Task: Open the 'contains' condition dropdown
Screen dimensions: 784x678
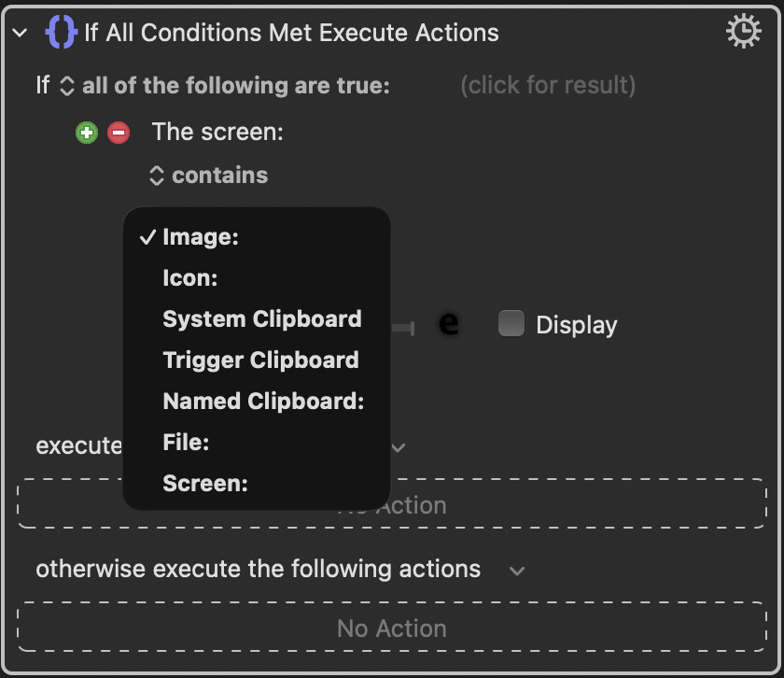Action: point(209,176)
